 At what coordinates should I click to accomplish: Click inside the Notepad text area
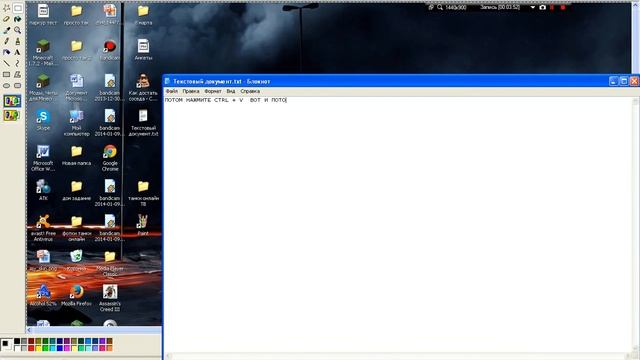(x=398, y=224)
